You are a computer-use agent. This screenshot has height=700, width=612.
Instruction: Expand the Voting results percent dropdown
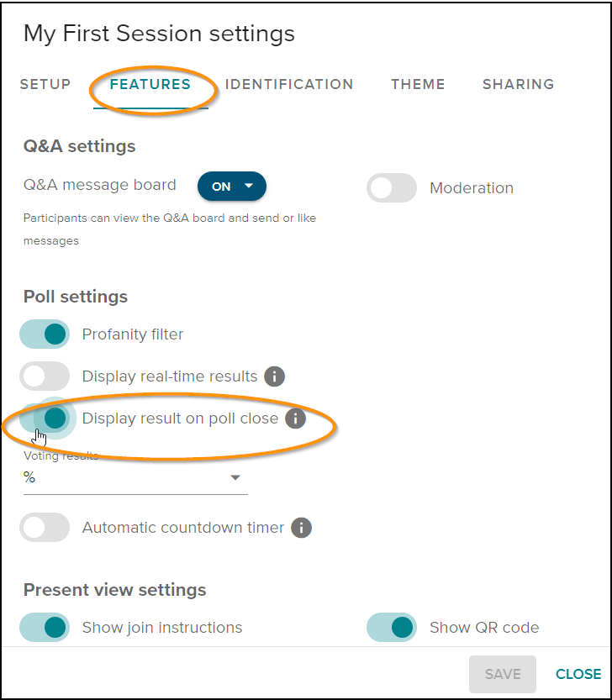135,477
